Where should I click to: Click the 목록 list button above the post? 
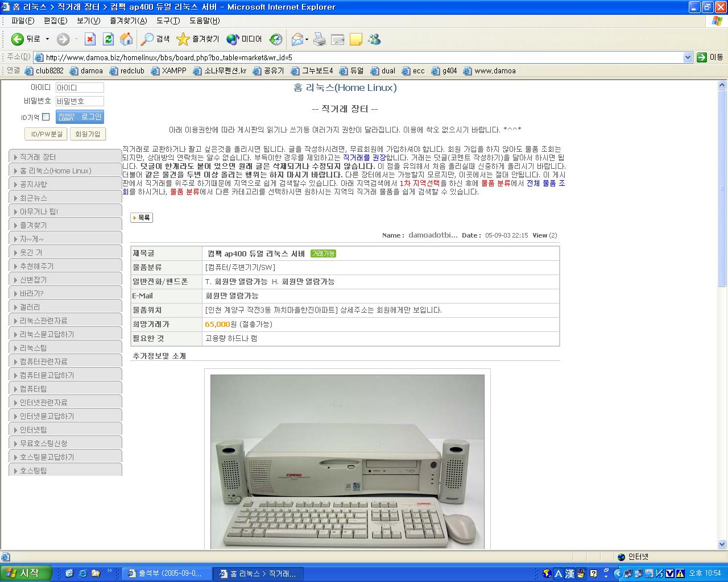click(142, 218)
